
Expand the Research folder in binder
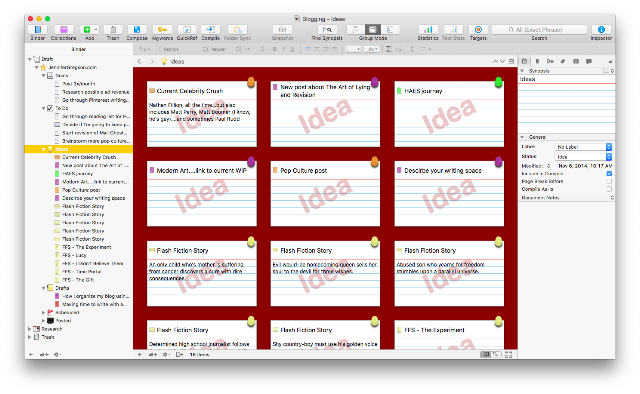click(29, 329)
